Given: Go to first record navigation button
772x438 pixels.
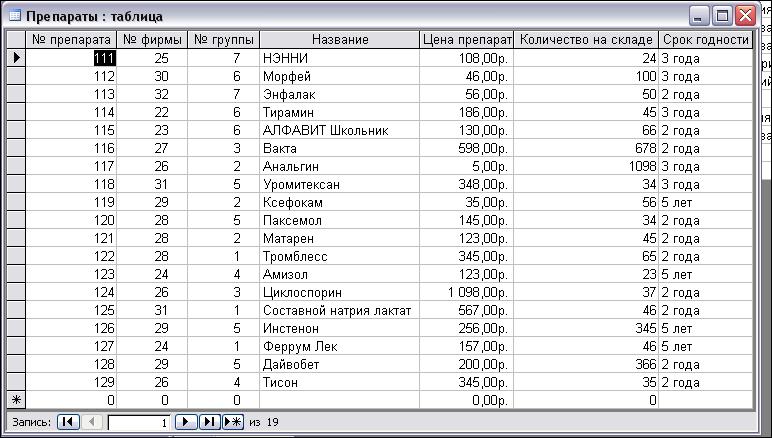Looking at the screenshot, I should [x=68, y=422].
